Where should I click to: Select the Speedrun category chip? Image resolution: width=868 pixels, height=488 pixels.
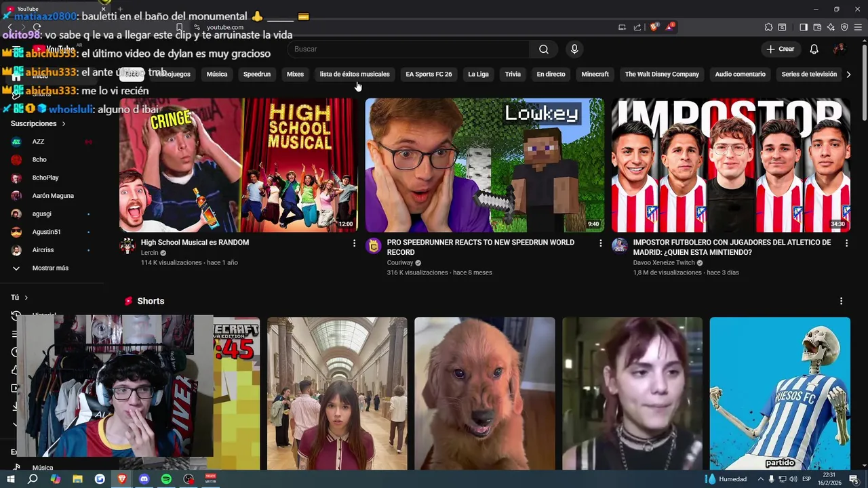click(257, 74)
